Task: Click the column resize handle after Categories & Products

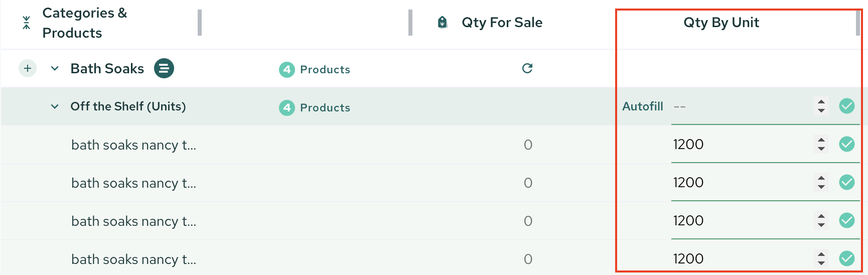Action: [x=200, y=23]
